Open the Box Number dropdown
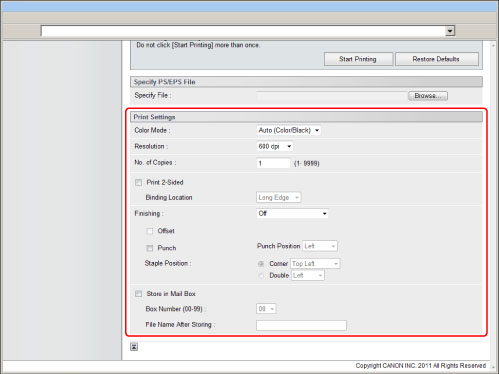Viewport: 499px width, 374px height. [266, 309]
